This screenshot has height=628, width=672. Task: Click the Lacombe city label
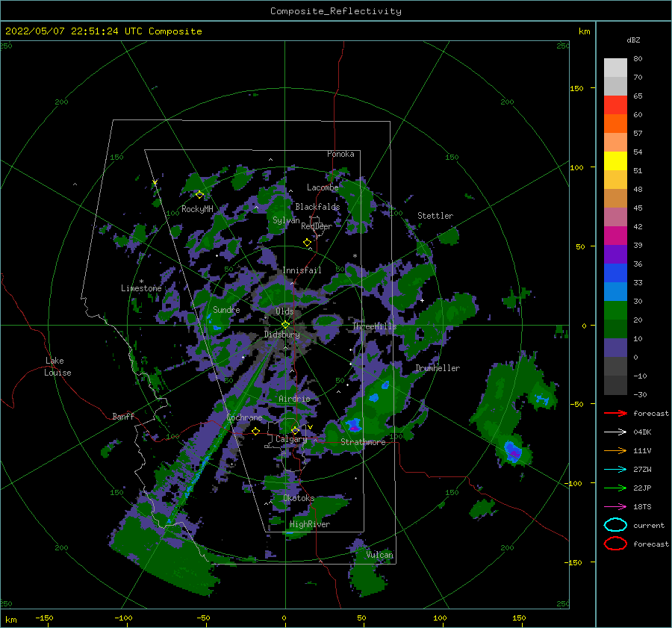pos(323,187)
